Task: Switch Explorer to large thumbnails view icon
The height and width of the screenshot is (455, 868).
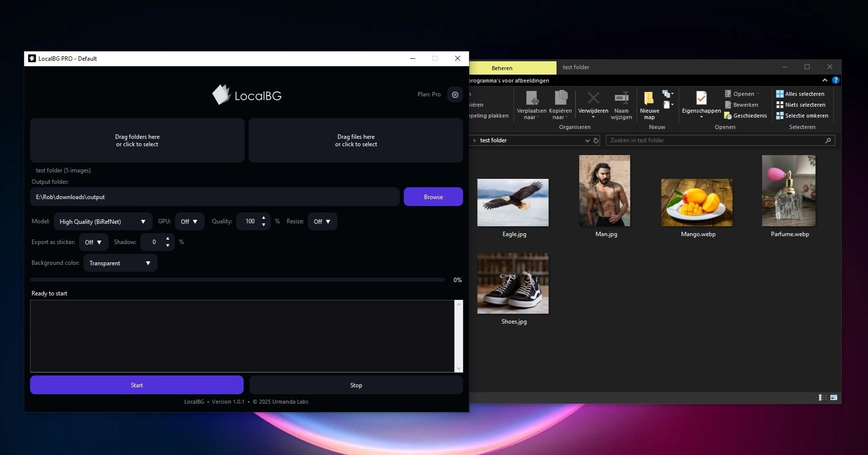Action: coord(834,397)
